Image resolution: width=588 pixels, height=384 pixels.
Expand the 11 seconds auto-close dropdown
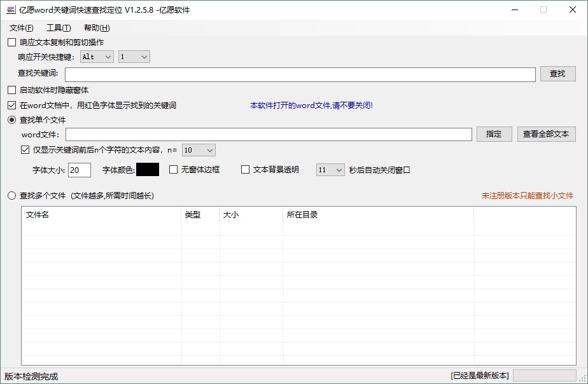point(330,170)
